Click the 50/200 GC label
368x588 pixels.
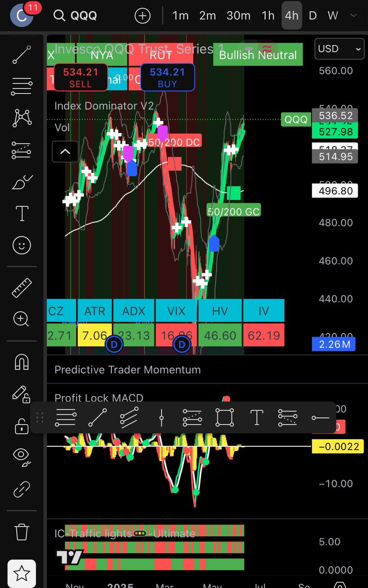click(233, 212)
